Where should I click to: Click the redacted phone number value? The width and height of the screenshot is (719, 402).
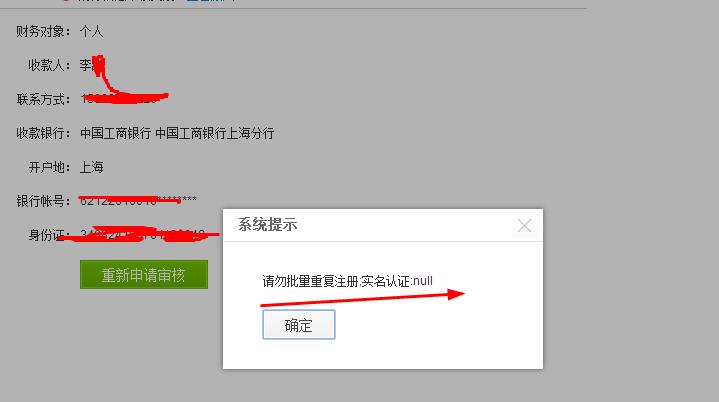pos(124,98)
